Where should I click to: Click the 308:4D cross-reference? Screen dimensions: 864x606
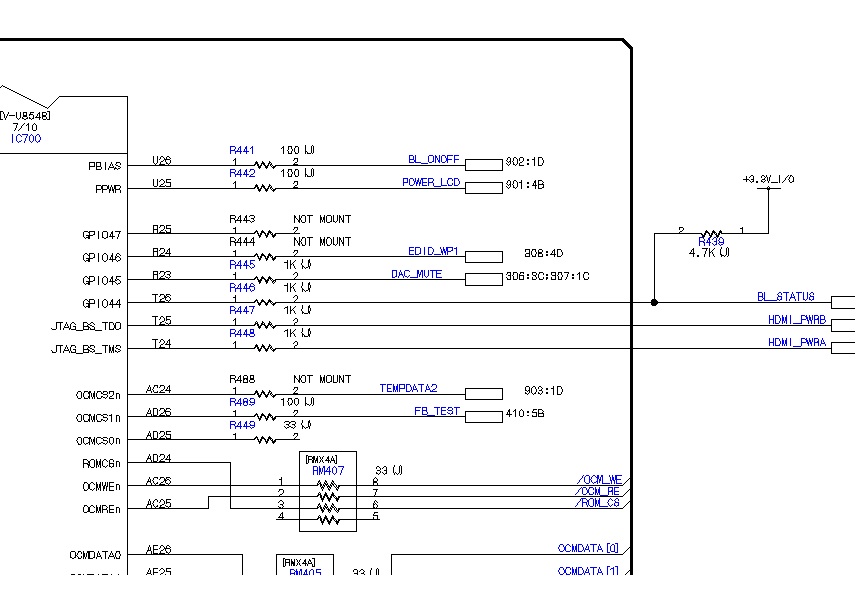point(543,253)
